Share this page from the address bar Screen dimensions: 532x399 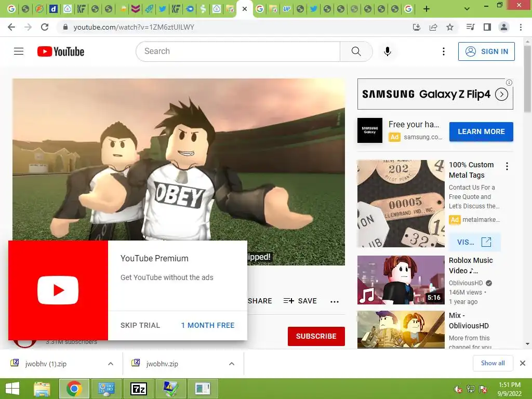433,27
